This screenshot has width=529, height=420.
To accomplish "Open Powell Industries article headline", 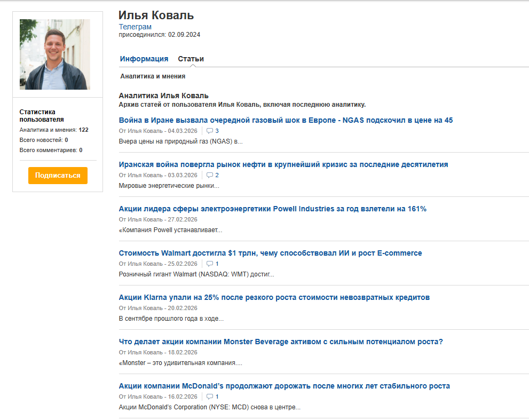I will [x=272, y=209].
